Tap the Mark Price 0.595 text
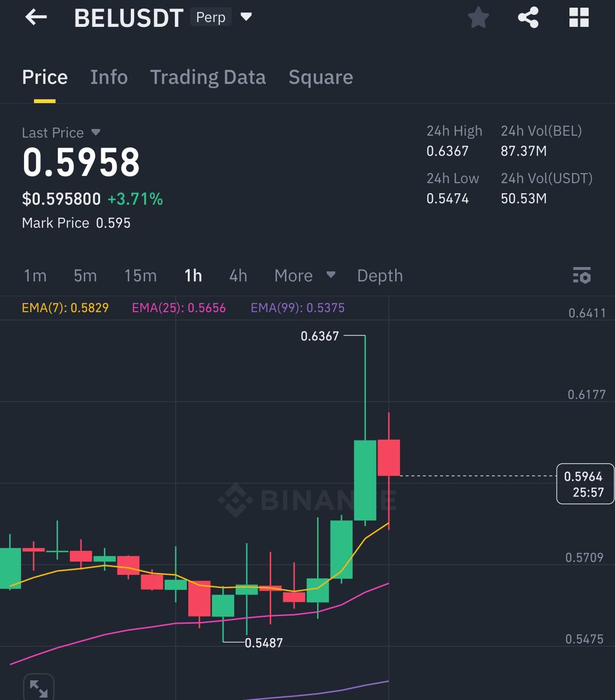This screenshot has width=615, height=700. [76, 223]
